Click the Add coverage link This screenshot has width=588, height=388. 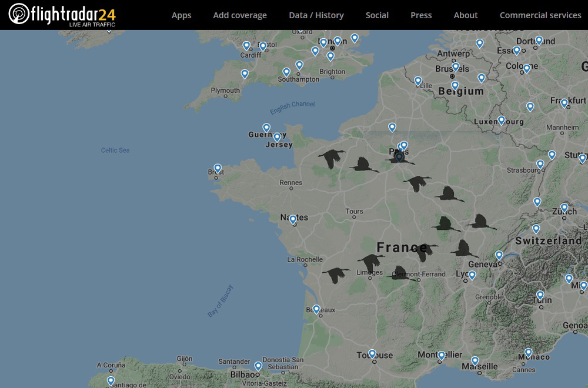(240, 15)
